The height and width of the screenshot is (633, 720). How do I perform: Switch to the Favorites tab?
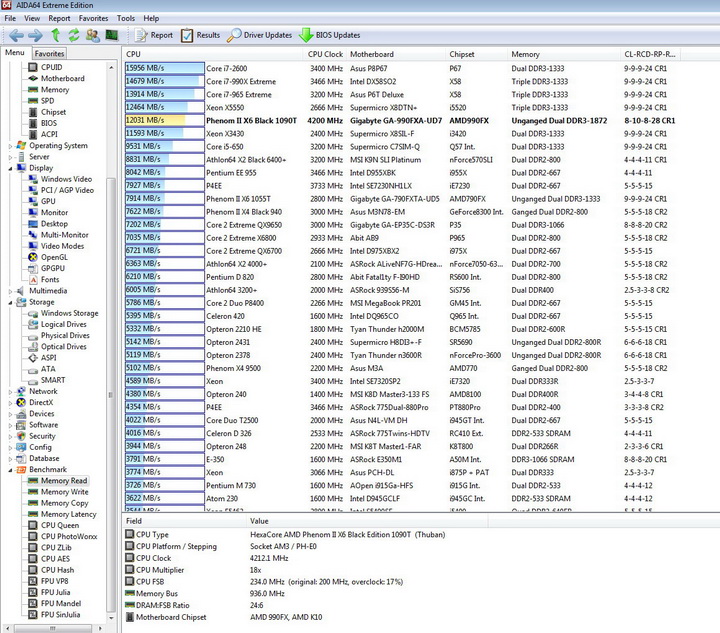49,53
